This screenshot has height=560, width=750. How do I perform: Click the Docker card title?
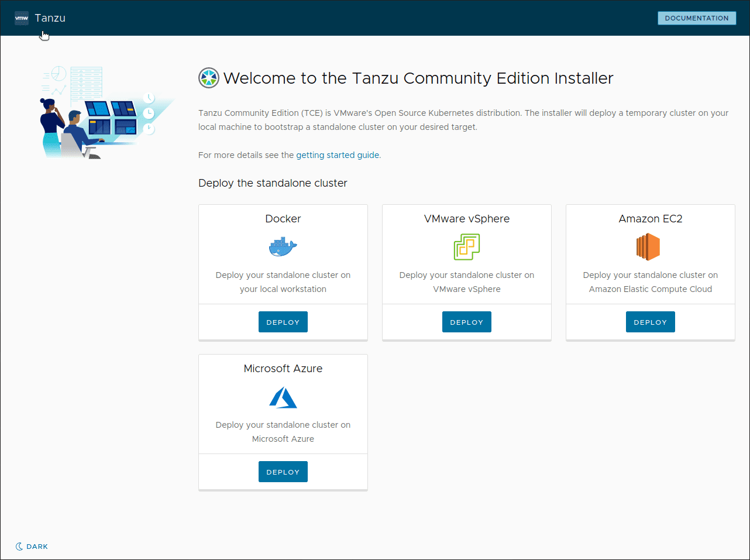click(283, 219)
